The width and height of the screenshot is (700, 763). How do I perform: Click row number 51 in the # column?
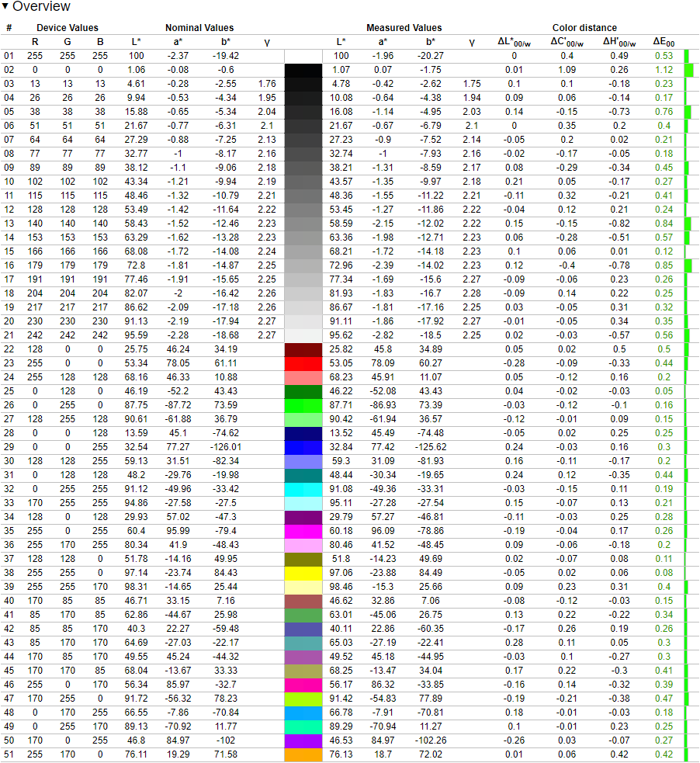point(9,754)
